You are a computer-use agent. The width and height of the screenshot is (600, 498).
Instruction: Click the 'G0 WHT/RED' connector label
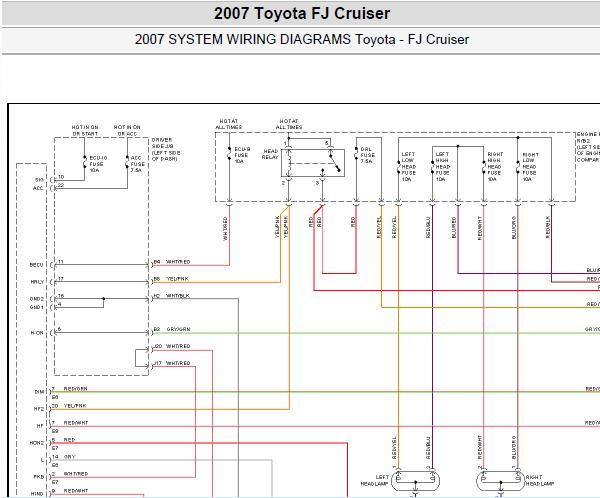173,346
